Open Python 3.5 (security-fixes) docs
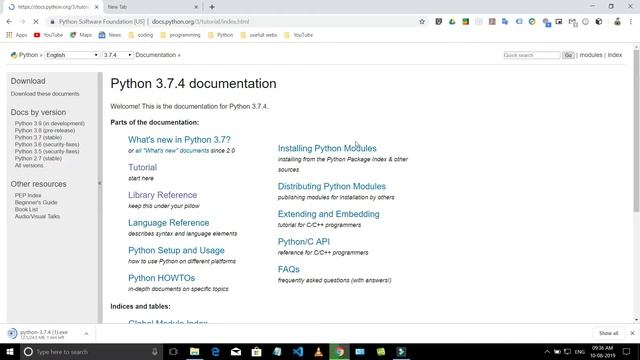This screenshot has width=640, height=360. pyautogui.click(x=47, y=151)
